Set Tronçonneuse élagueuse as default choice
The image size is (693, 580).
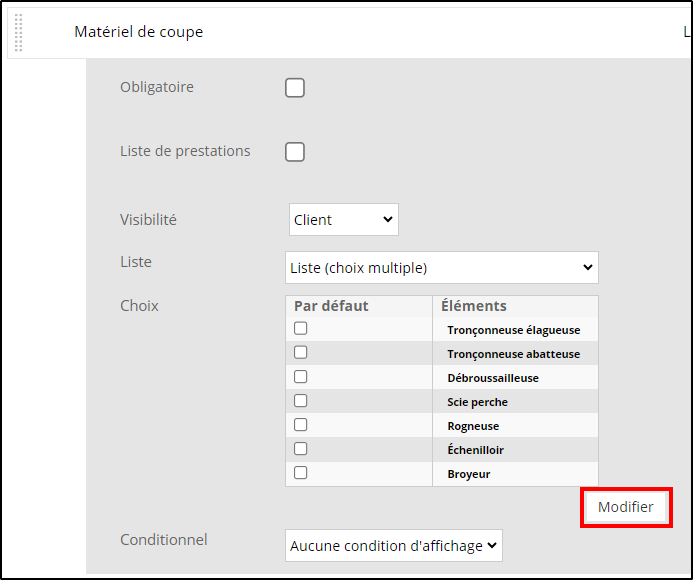pyautogui.click(x=301, y=328)
